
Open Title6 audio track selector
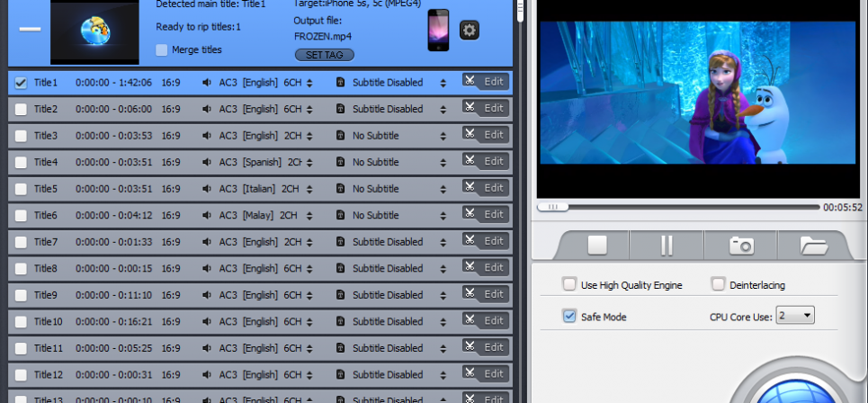309,215
